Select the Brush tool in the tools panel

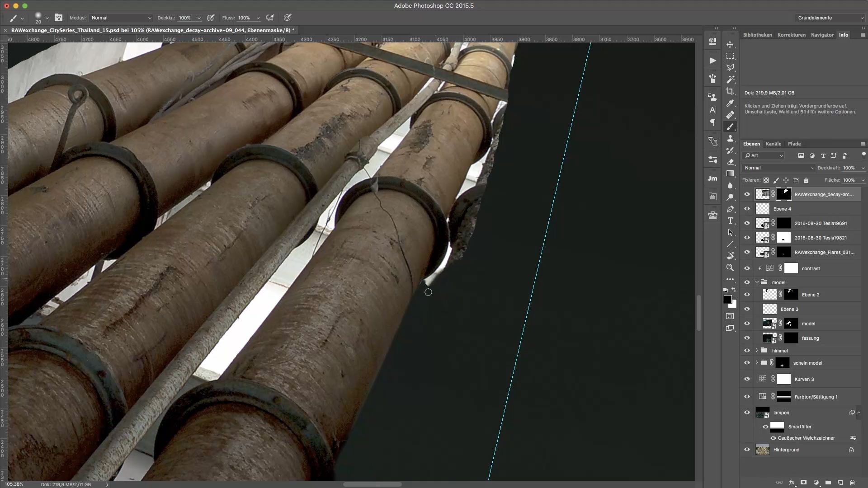pos(730,127)
